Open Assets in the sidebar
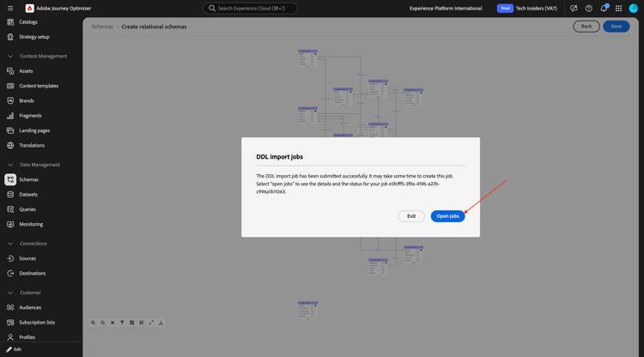The width and height of the screenshot is (644, 357). (26, 71)
